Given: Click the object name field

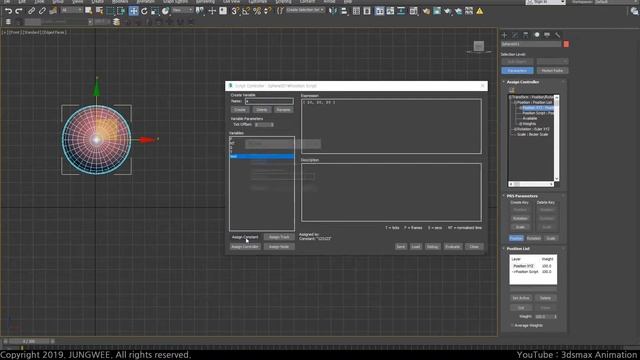Looking at the screenshot, I should click(531, 44).
